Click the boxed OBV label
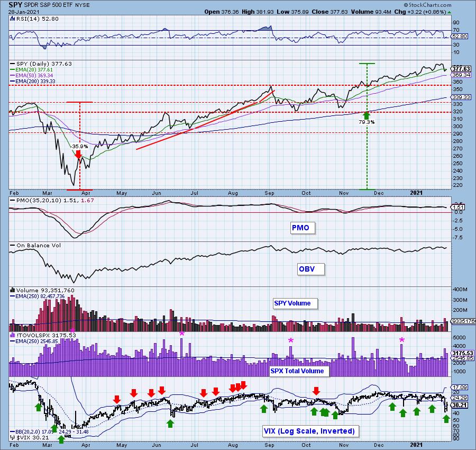Viewport: 476px width, 450px height. pyautogui.click(x=311, y=269)
